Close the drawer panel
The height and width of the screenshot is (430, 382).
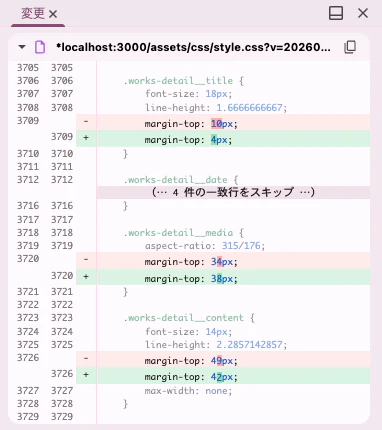(363, 13)
